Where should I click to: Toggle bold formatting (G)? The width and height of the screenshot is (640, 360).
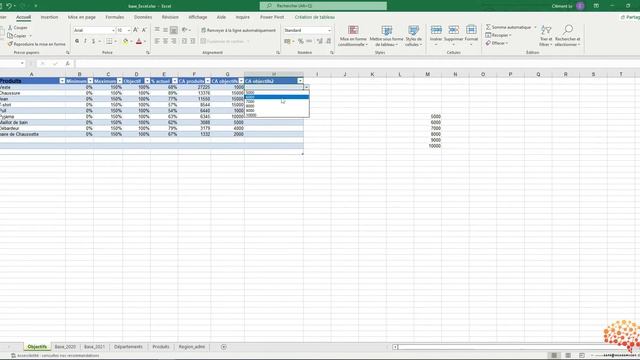pyautogui.click(x=77, y=41)
